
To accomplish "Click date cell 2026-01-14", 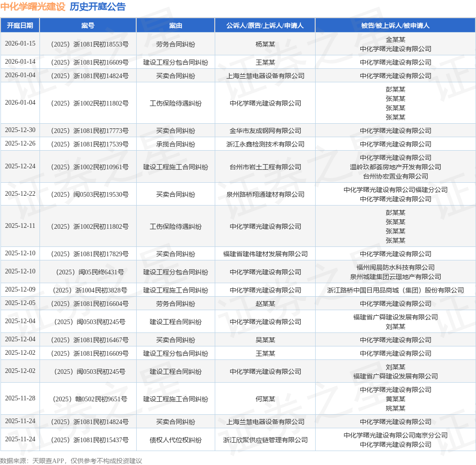I will point(20,62).
